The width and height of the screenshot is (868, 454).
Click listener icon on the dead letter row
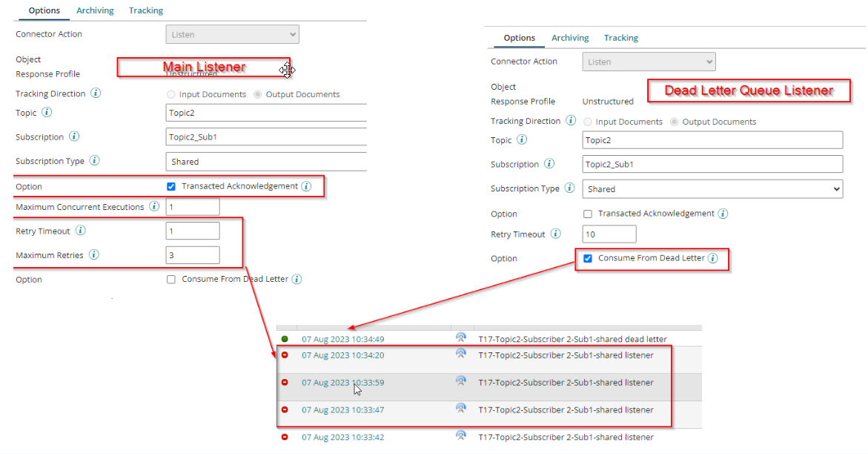[460, 338]
